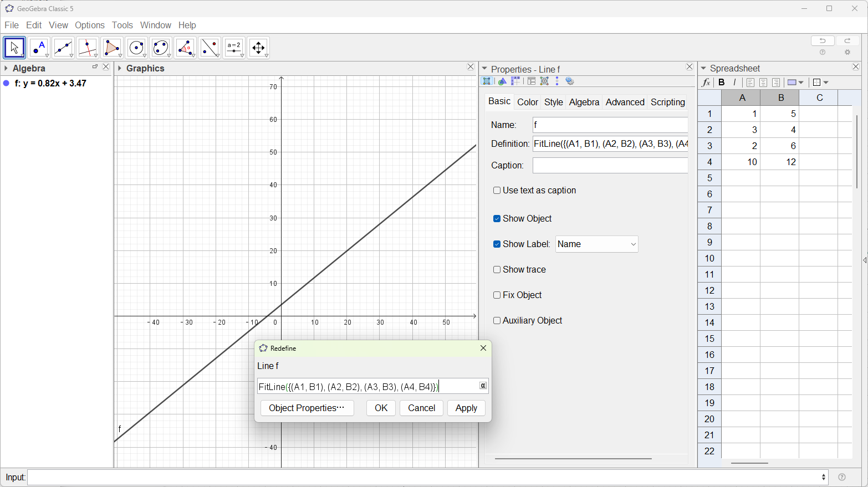Screen dimensions: 868x487
Task: Select the Circle with Center tool
Action: [x=136, y=48]
